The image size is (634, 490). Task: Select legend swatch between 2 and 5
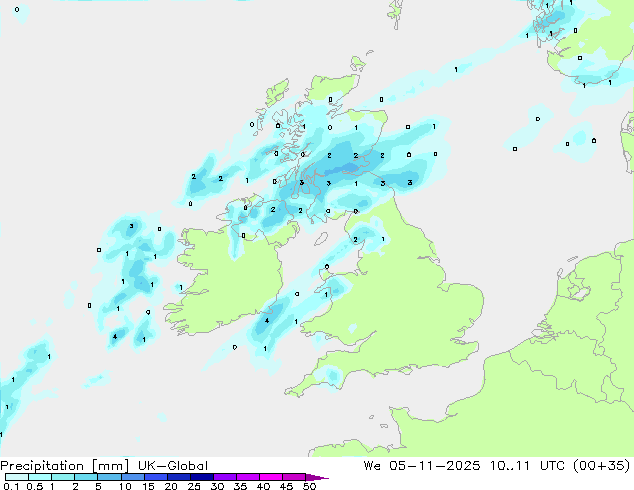point(86,477)
